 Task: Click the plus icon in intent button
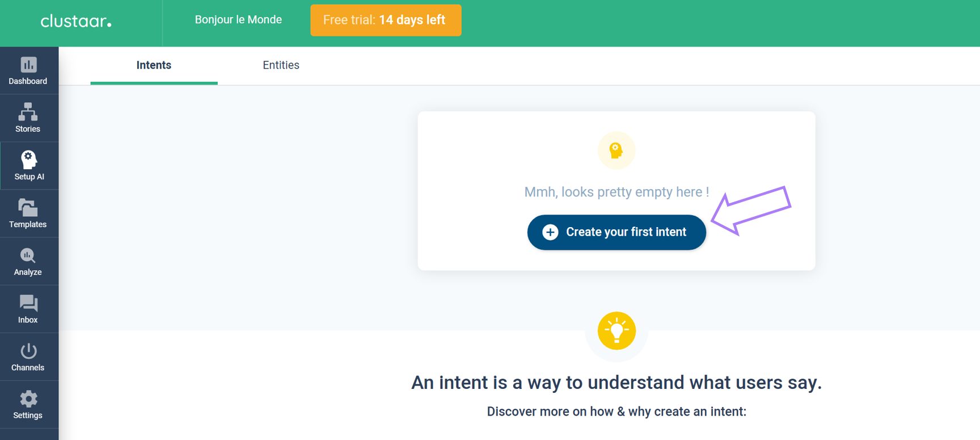[x=550, y=232]
